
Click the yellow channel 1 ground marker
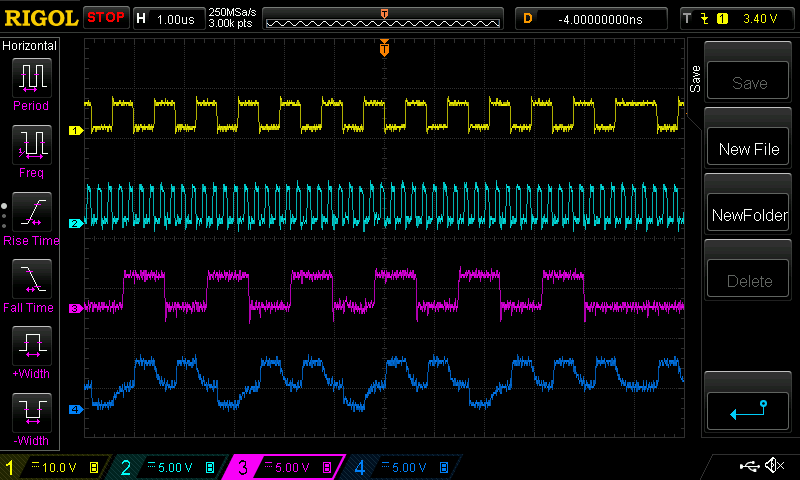click(76, 131)
